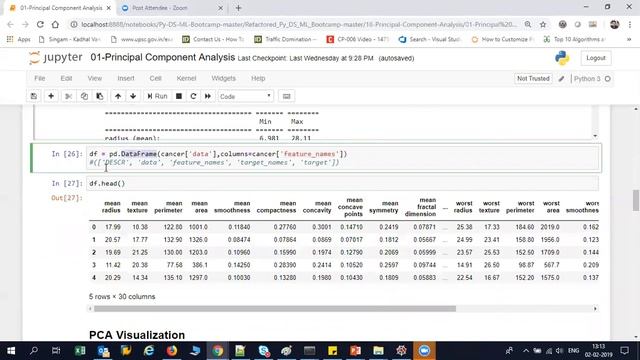The height and width of the screenshot is (360, 640).
Task: Insert a cell below with the plus icon
Action: click(51, 96)
